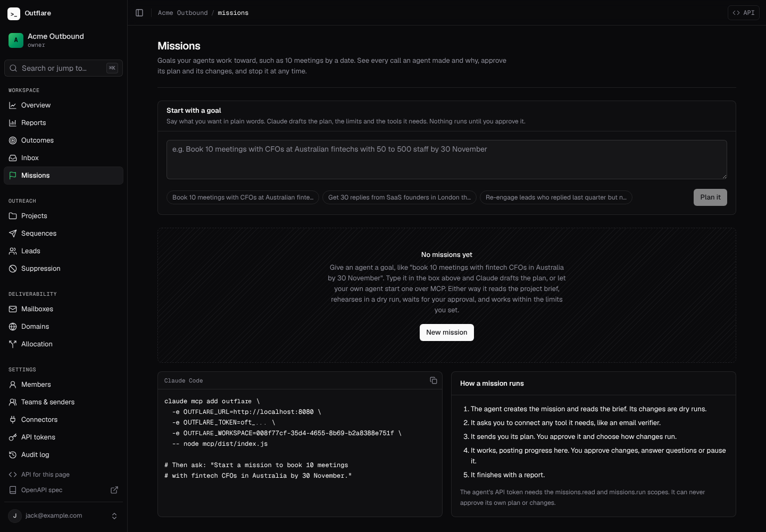Open API for this page link
The height and width of the screenshot is (532, 766).
click(x=63, y=475)
